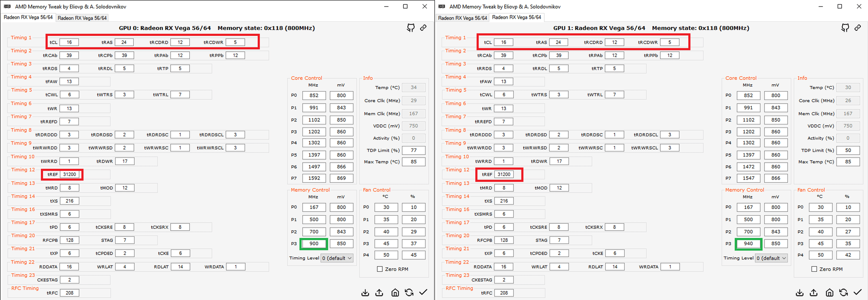Image resolution: width=868 pixels, height=300 pixels.
Task: Select the active second tab in the right window
Action: 517,17
